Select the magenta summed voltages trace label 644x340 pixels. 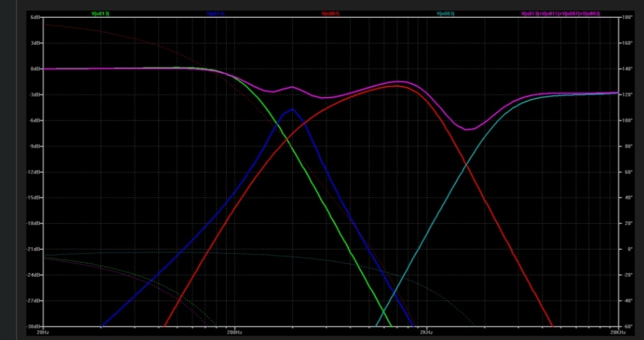click(x=561, y=14)
